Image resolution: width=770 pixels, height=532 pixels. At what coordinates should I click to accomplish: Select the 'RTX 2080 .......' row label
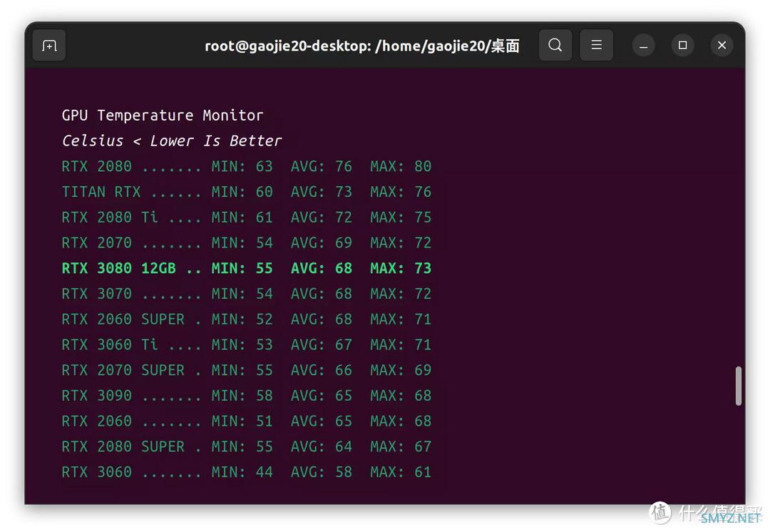pyautogui.click(x=132, y=167)
